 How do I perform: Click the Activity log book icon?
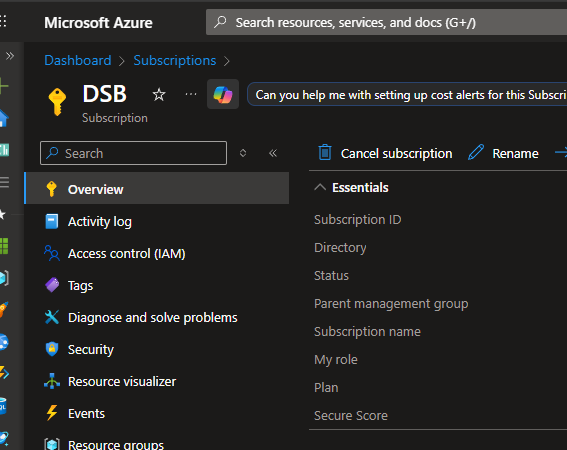(52, 221)
